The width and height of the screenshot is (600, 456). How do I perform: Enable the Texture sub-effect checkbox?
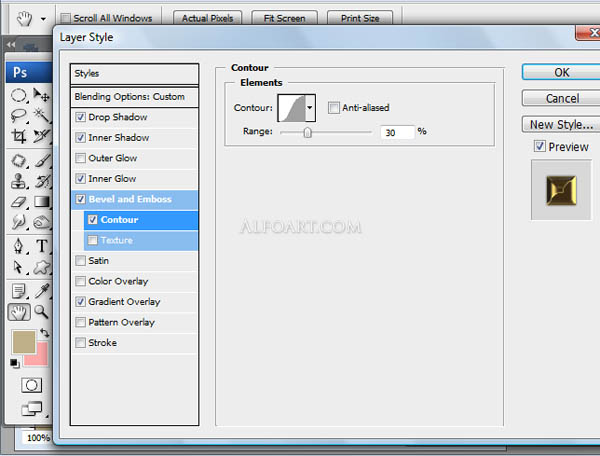pyautogui.click(x=93, y=240)
